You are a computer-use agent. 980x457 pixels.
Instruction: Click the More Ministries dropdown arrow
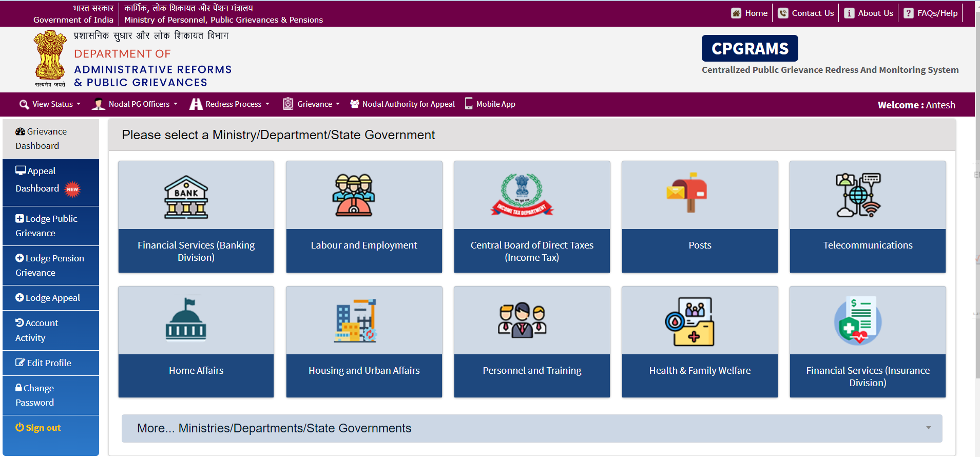tap(928, 428)
